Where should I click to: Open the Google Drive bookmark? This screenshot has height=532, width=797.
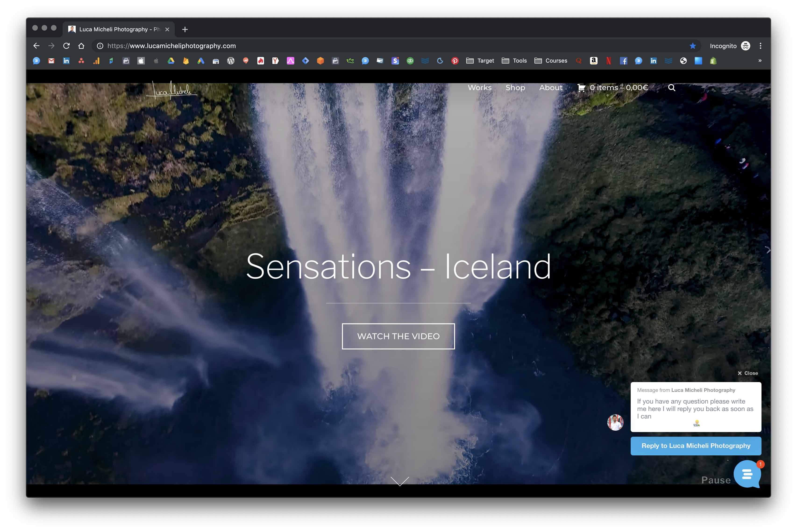[x=171, y=61]
